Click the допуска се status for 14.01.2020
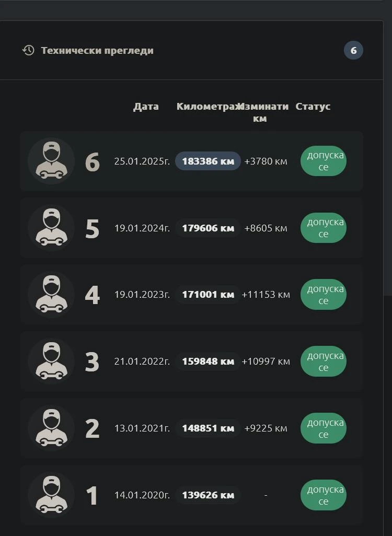 [324, 495]
